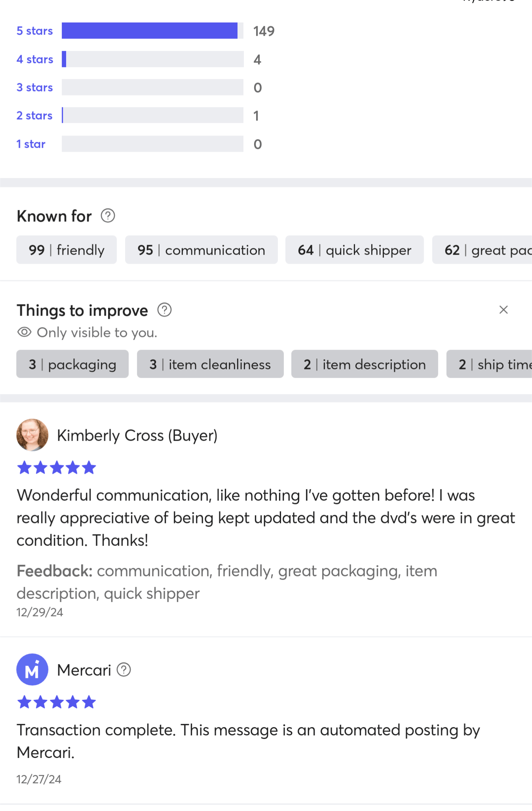Tap the 3 item cleanliness chip
The image size is (532, 811).
coord(210,364)
